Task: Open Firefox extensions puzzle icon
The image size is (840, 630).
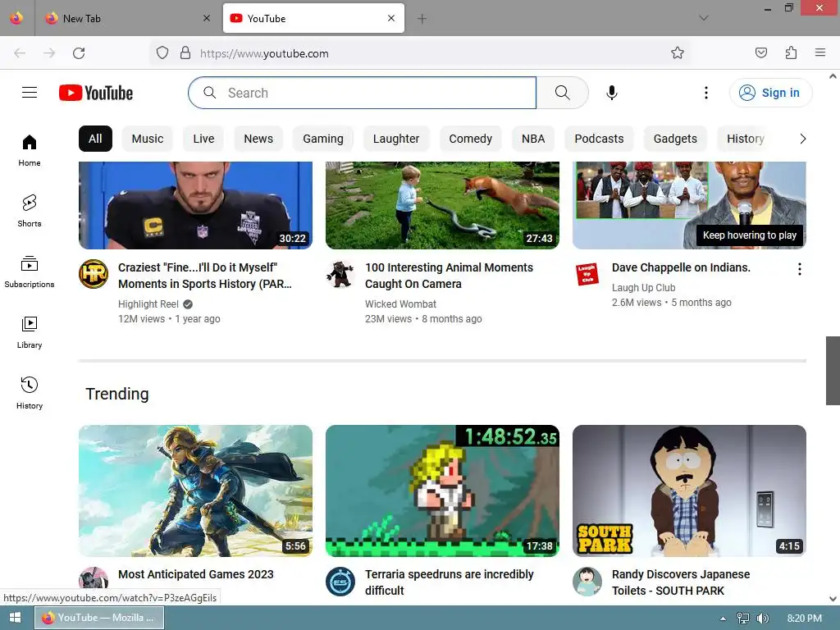Action: click(792, 52)
